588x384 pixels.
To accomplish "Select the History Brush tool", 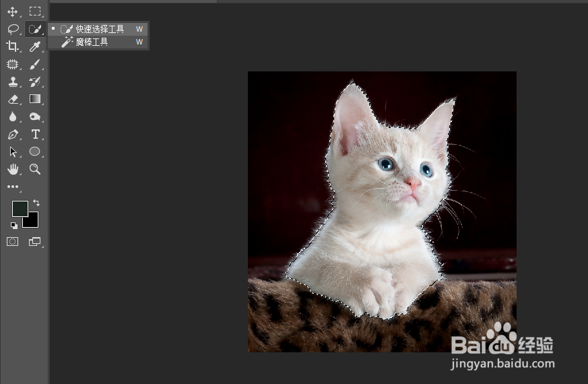I will pos(35,82).
